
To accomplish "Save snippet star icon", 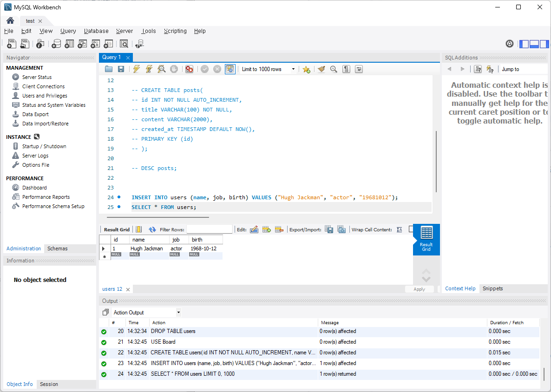I will tap(306, 69).
